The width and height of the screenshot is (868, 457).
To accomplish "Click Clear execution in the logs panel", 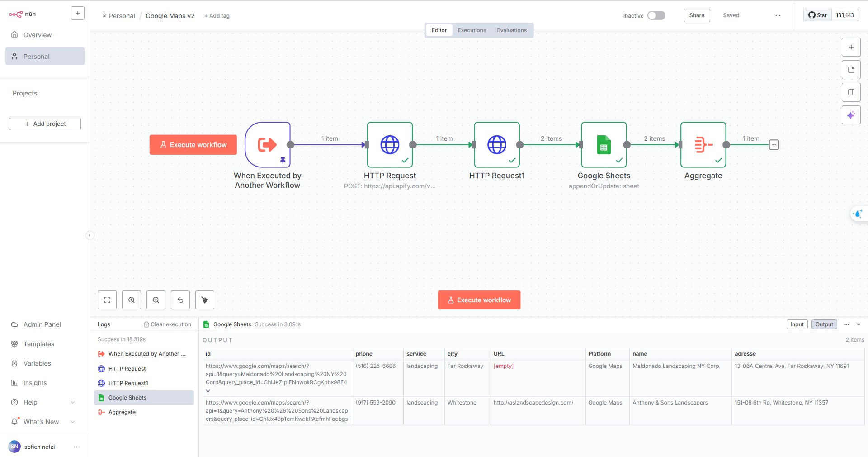I will pos(167,324).
